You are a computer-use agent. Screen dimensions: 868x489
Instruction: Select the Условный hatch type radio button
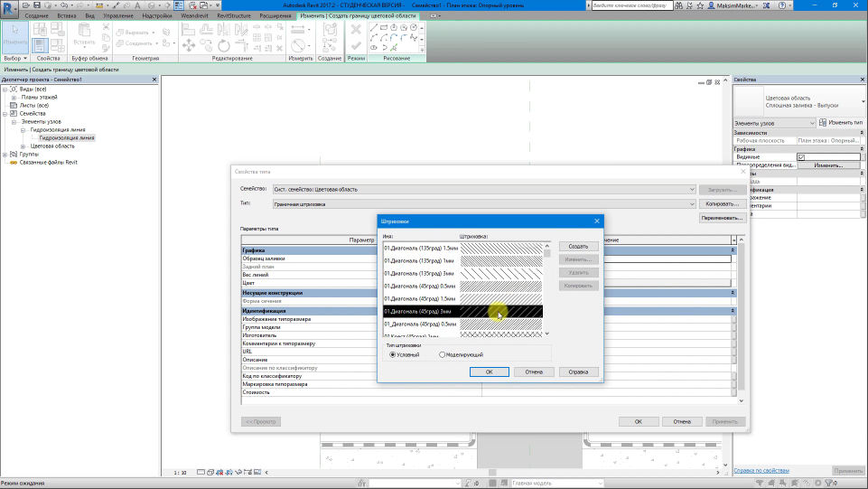coord(393,354)
